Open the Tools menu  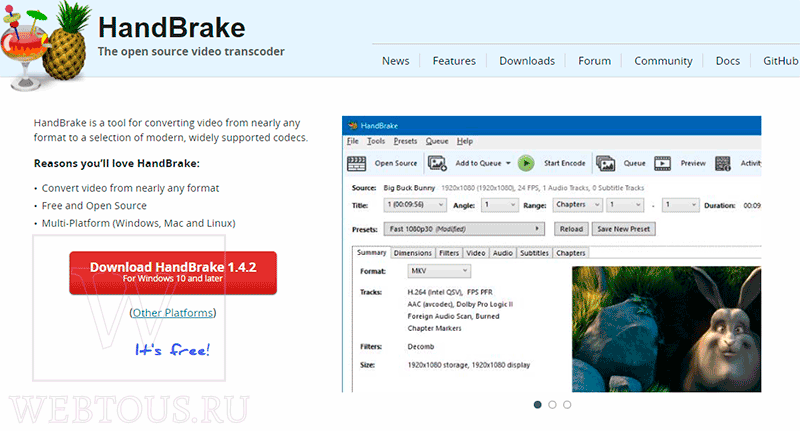tap(376, 141)
